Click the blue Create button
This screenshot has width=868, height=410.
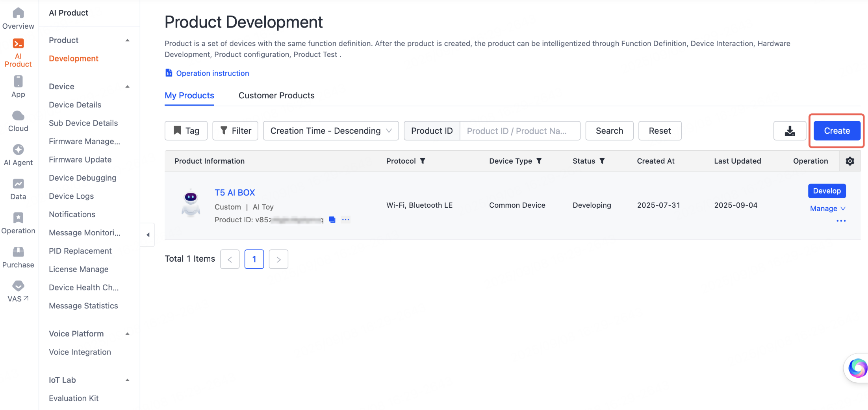pyautogui.click(x=836, y=131)
